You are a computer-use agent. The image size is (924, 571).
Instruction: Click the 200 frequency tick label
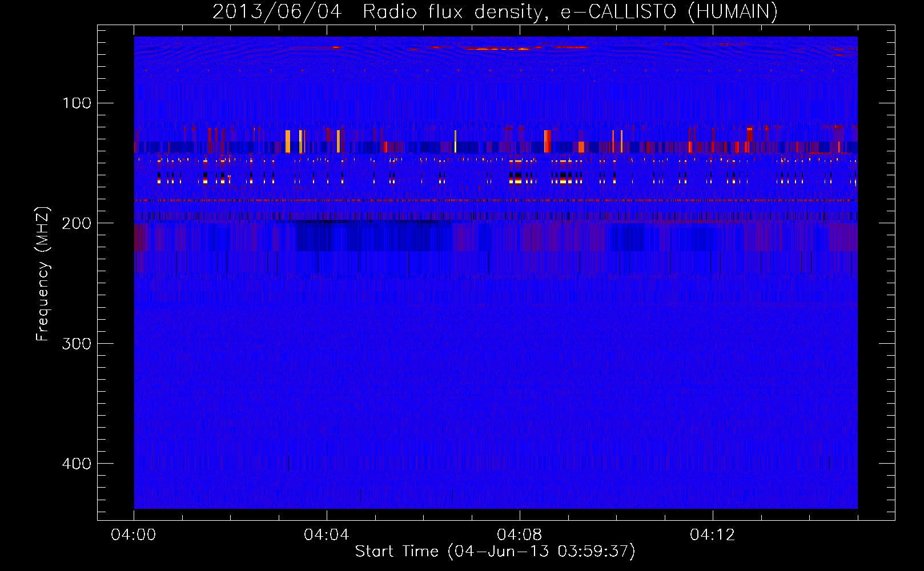coord(77,223)
